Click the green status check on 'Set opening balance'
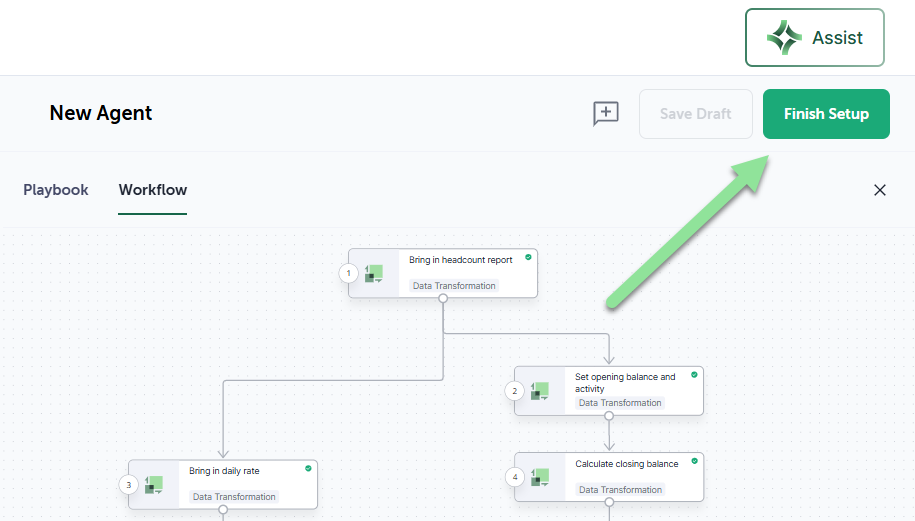This screenshot has width=915, height=521. click(x=694, y=375)
